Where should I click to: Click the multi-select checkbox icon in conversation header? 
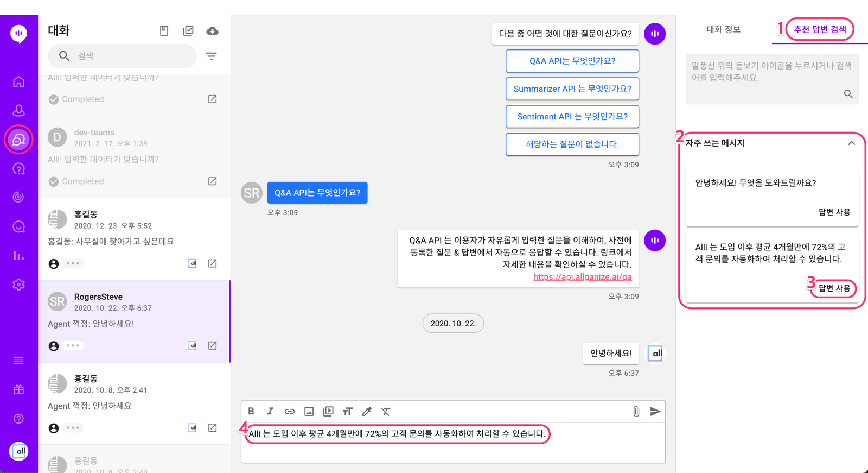tap(188, 31)
